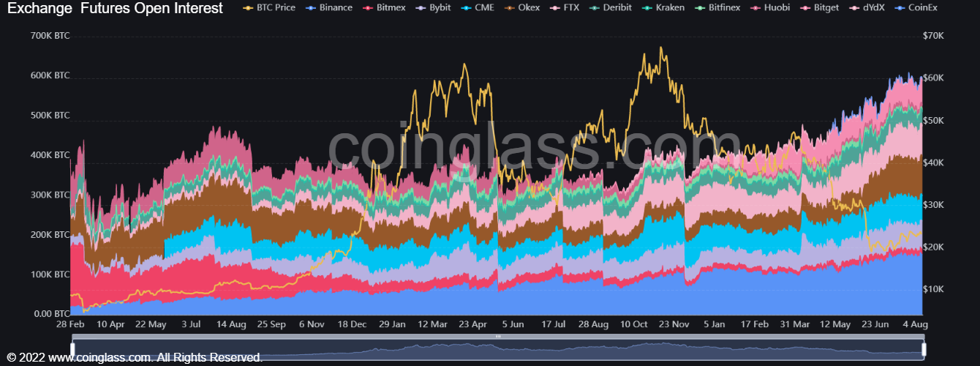The image size is (980, 366).
Task: Click the 6 Nov date label
Action: point(312,324)
